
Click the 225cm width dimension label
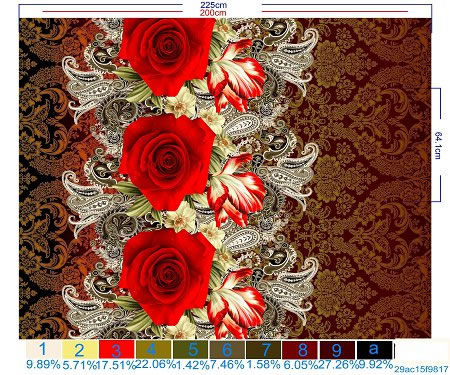click(213, 5)
